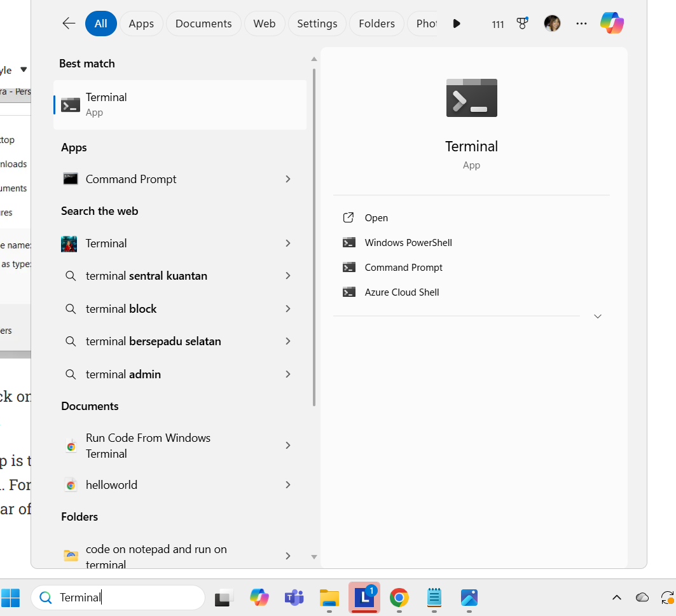Switch to the Settings filter tab
This screenshot has width=676, height=616.
coord(317,24)
